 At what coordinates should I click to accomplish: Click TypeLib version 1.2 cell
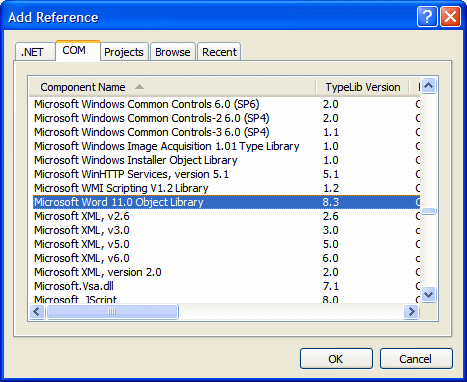point(331,188)
